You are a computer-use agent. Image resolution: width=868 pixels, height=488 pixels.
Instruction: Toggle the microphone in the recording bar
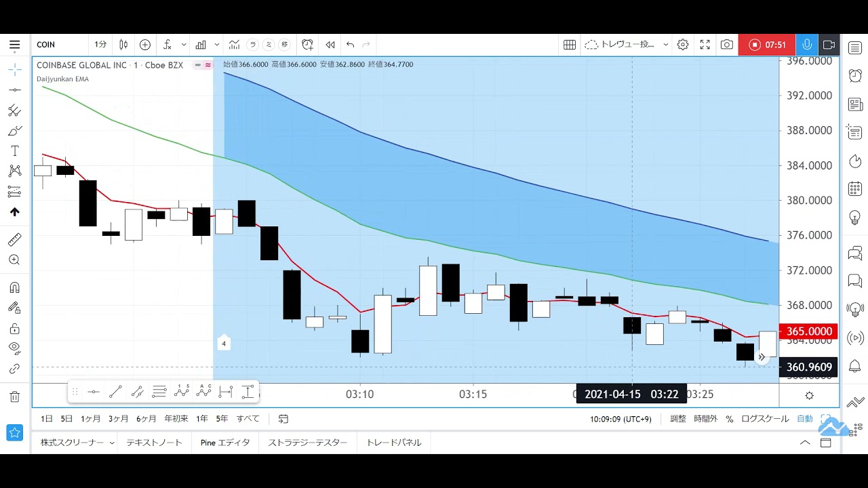tap(807, 45)
